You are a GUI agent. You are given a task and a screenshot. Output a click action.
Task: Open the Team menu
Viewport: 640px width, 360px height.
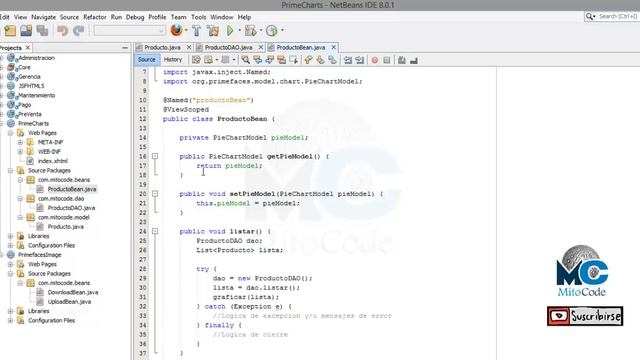(x=178, y=17)
